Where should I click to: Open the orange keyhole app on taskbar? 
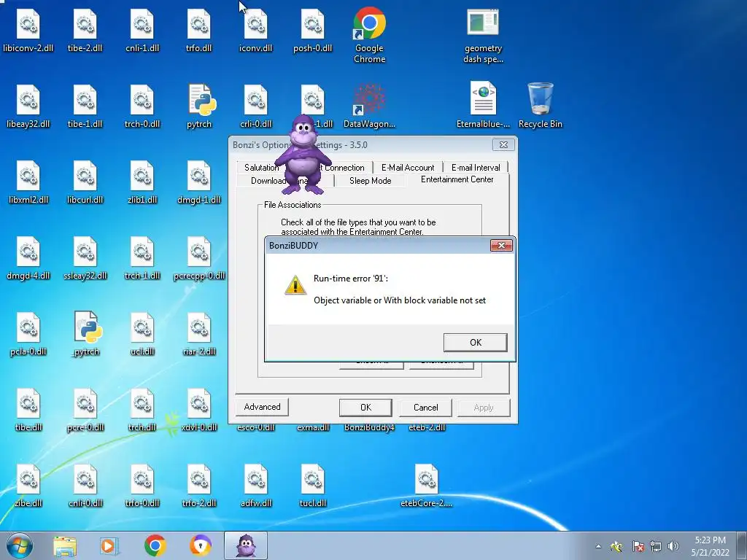200,545
